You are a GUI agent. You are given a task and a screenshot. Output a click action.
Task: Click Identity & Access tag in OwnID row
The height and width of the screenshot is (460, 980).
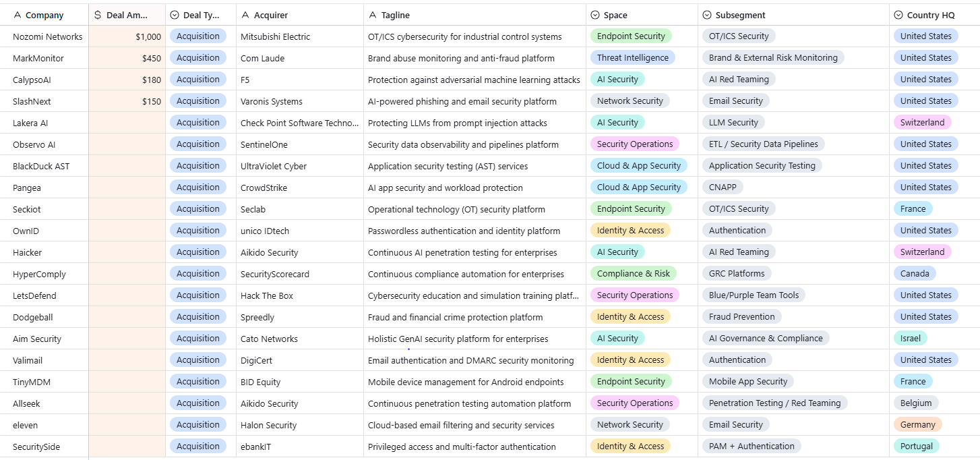coord(630,231)
